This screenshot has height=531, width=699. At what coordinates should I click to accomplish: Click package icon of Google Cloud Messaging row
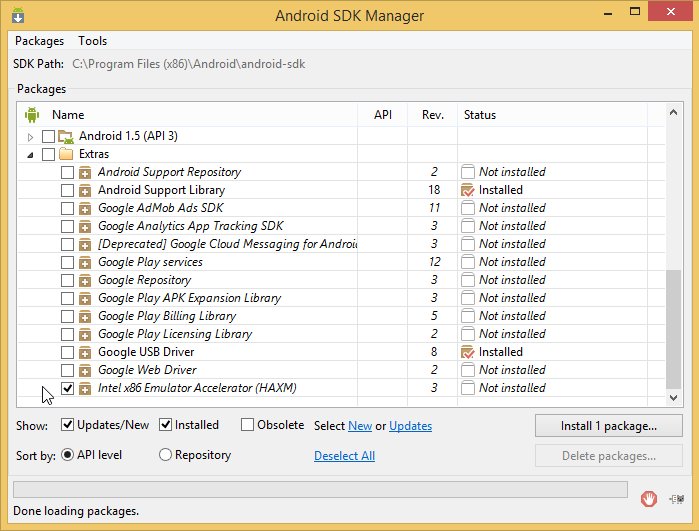(x=85, y=244)
